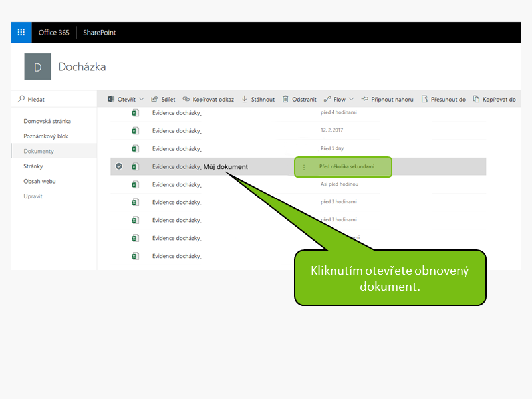Image resolution: width=532 pixels, height=399 pixels.
Task: Click the Excel icon of Můj dokument row
Action: coord(135,166)
